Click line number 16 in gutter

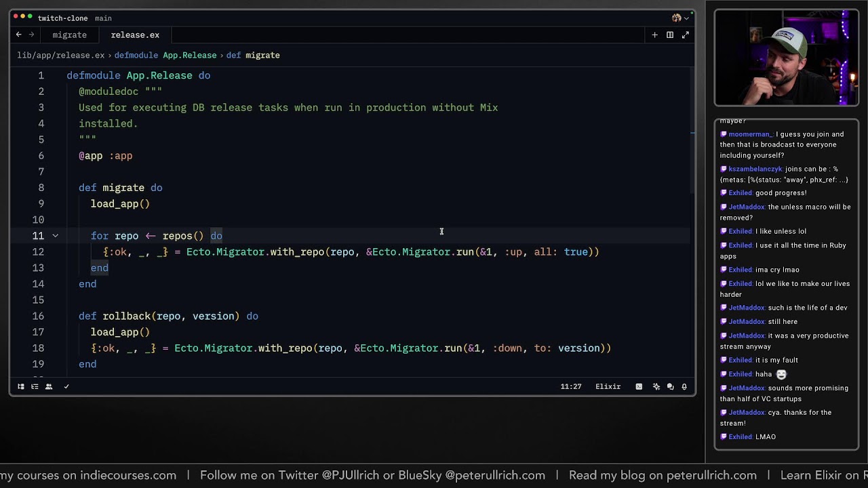click(38, 316)
